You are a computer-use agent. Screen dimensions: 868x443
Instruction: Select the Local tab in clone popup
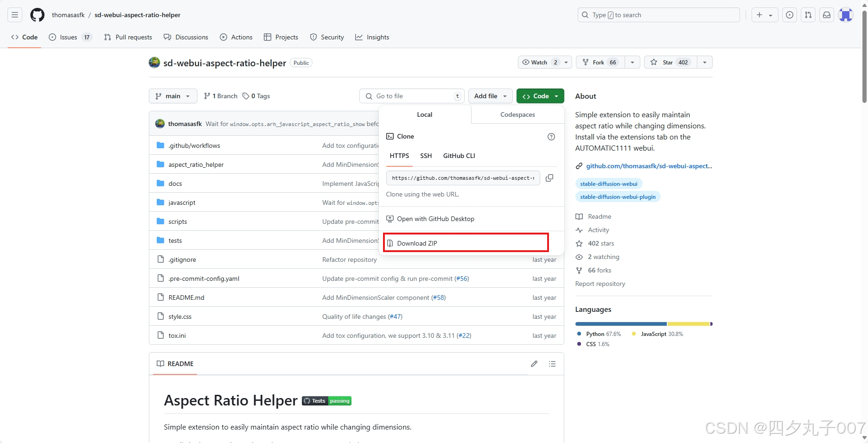(x=425, y=114)
